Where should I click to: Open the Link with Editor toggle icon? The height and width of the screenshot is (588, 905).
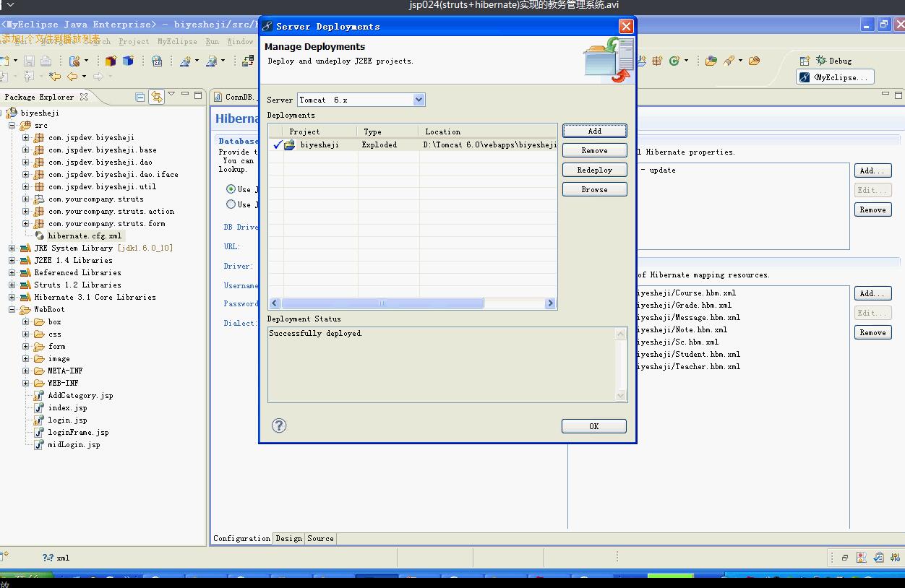tap(156, 97)
